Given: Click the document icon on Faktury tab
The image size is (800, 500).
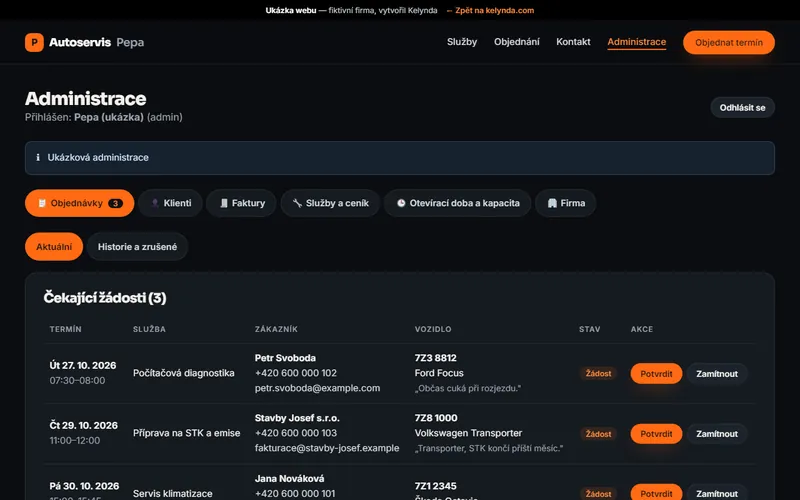Looking at the screenshot, I should [x=223, y=203].
